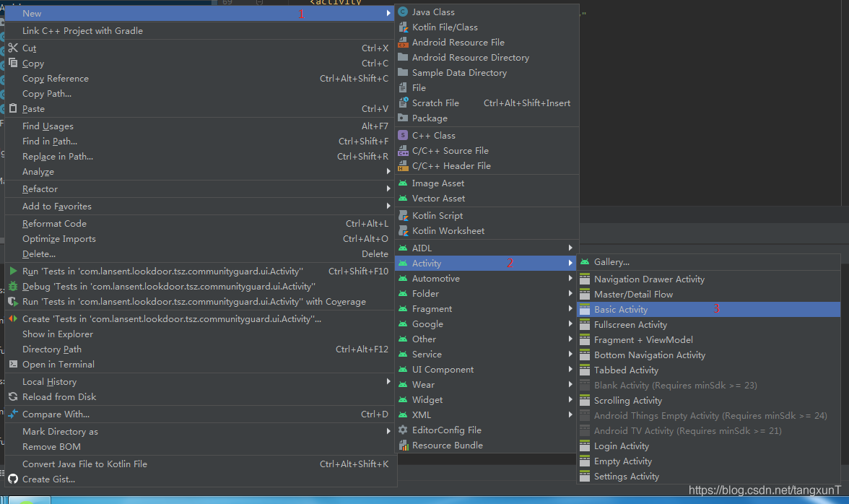The height and width of the screenshot is (504, 849).
Task: Click the EditorConfig File gear icon
Action: pos(403,430)
